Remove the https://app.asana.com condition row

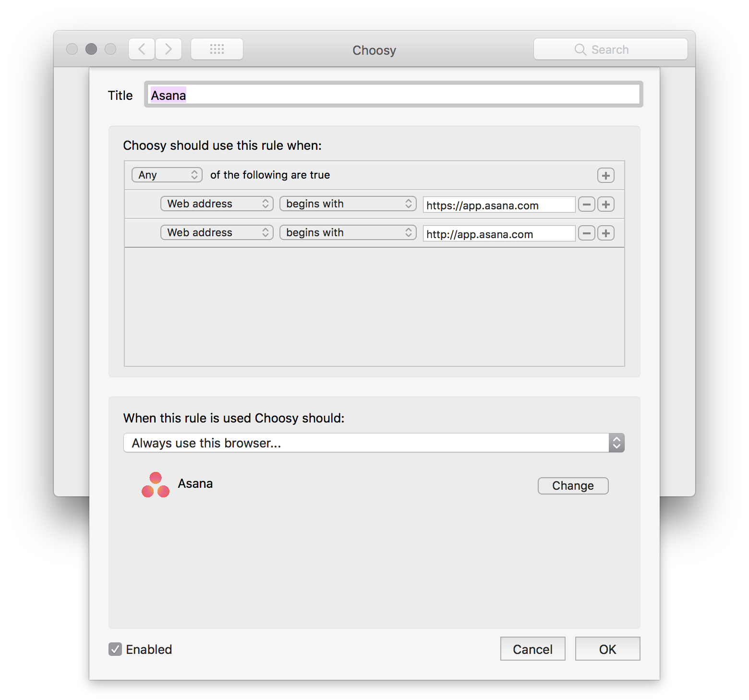point(587,205)
